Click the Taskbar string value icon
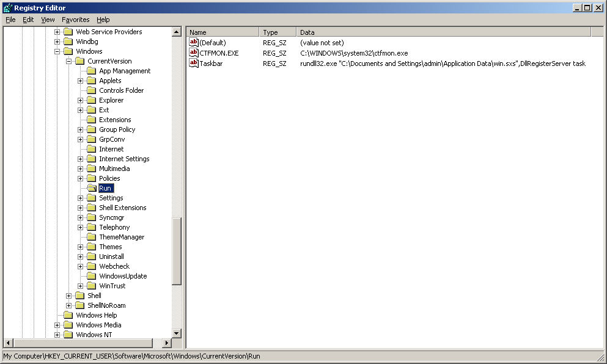 [x=194, y=63]
